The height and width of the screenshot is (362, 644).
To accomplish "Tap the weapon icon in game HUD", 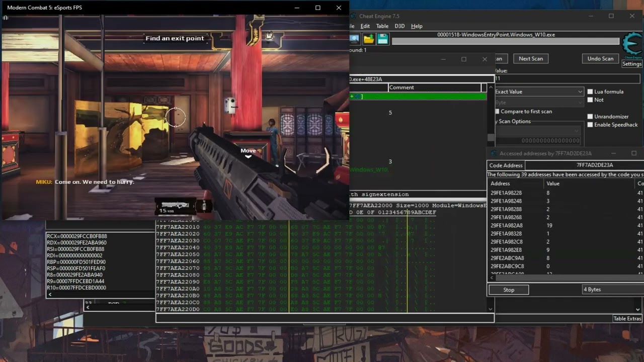I will (175, 205).
